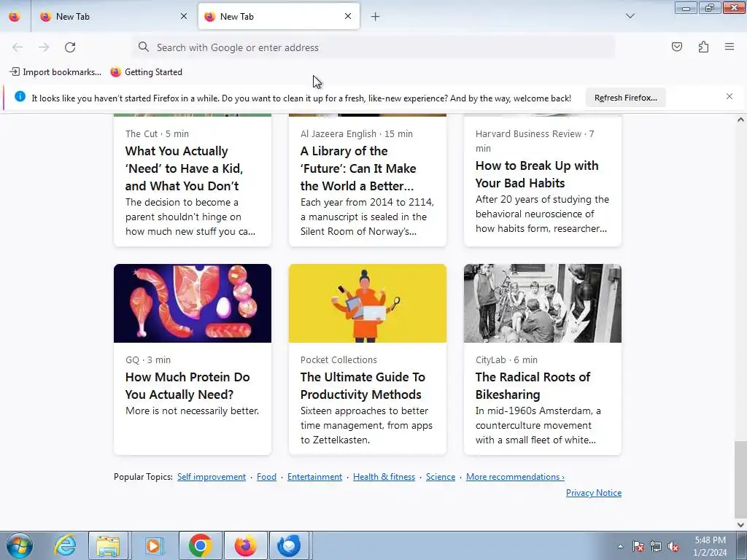Open the protein meat illustration thumbnail

(x=193, y=303)
